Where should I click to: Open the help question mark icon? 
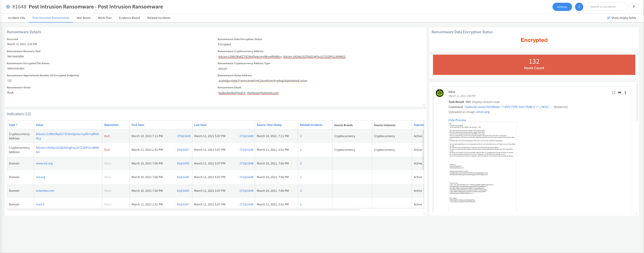(634, 7)
